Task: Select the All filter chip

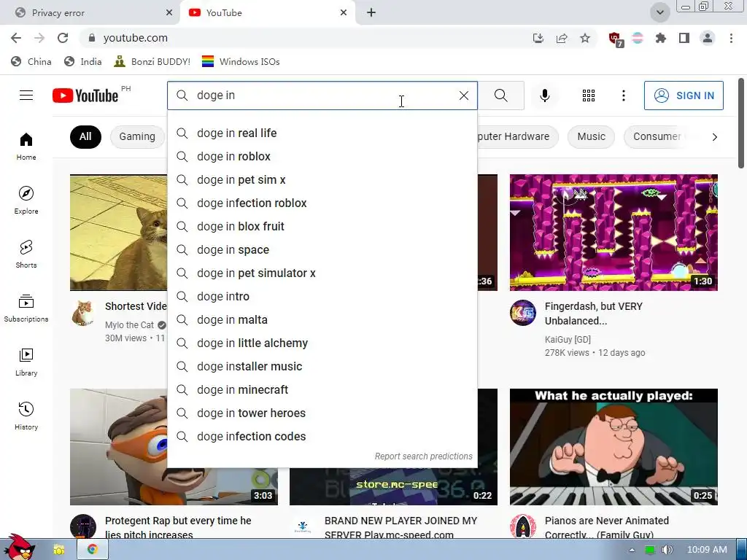Action: click(x=85, y=136)
